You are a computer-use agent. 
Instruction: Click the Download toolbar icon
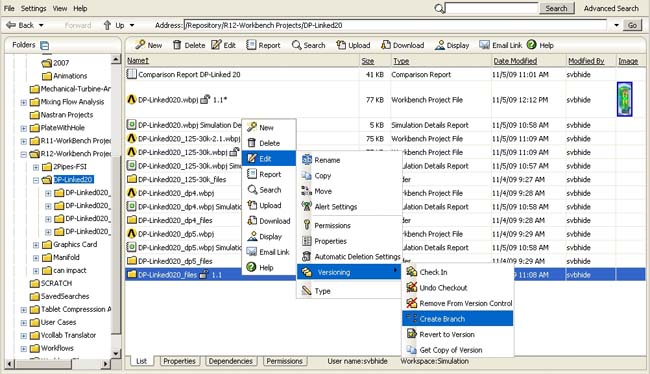tap(386, 45)
